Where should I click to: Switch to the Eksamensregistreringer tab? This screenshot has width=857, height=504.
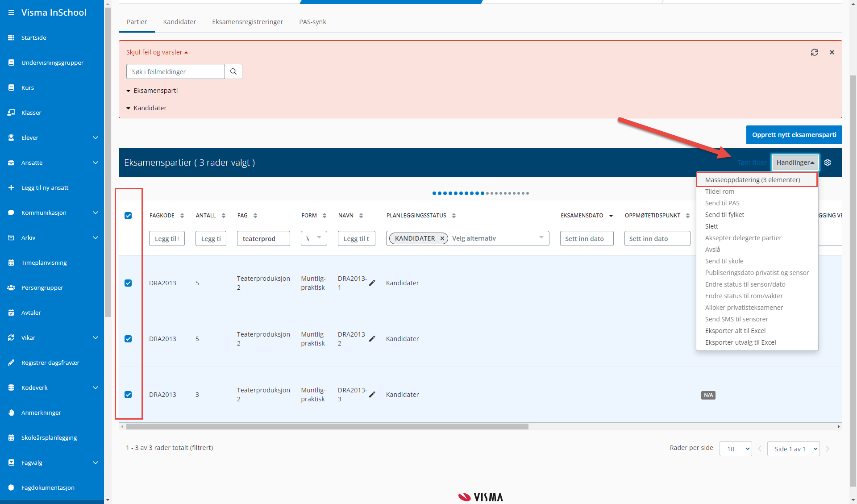247,22
